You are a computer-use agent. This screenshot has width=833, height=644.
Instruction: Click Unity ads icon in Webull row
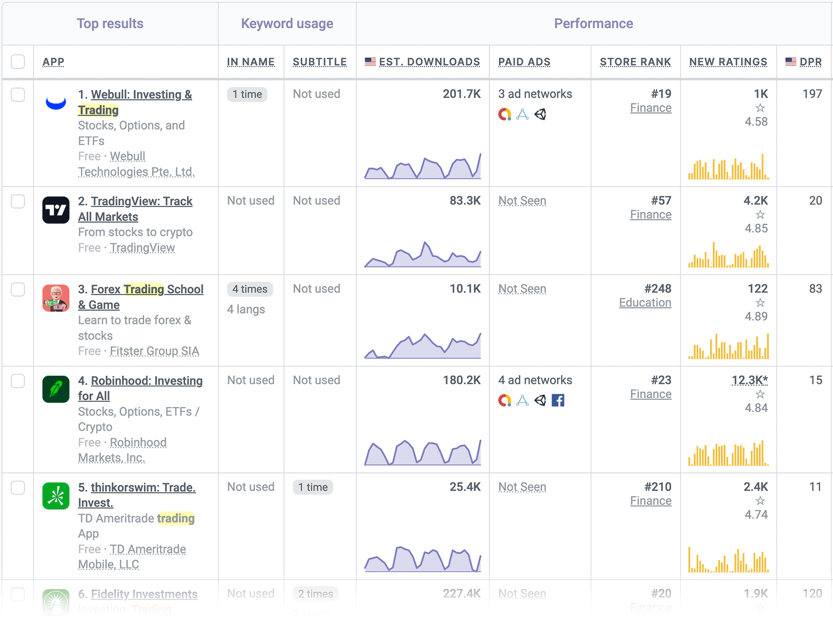[x=540, y=114]
